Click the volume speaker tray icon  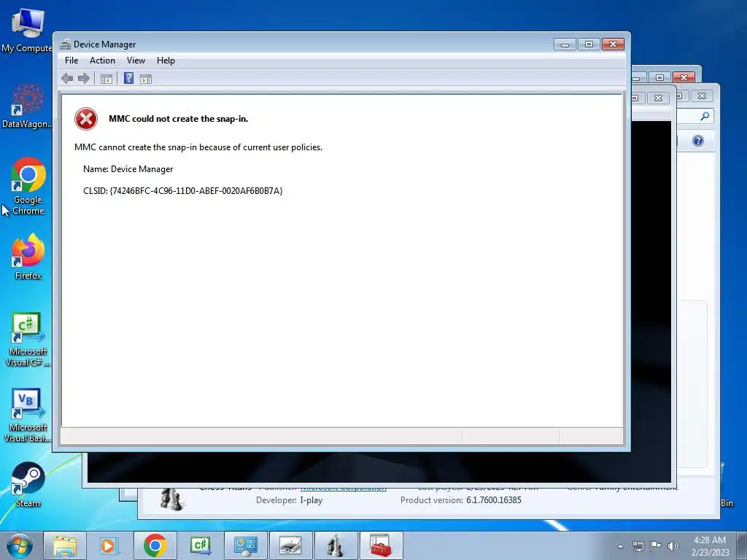673,546
